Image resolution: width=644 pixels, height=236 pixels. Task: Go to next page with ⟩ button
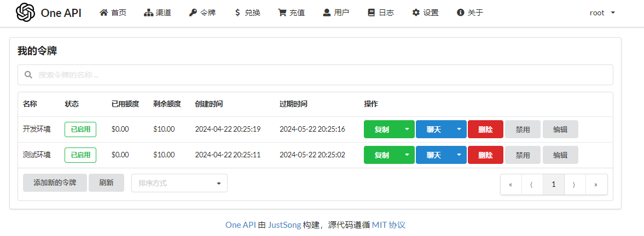tap(575, 185)
